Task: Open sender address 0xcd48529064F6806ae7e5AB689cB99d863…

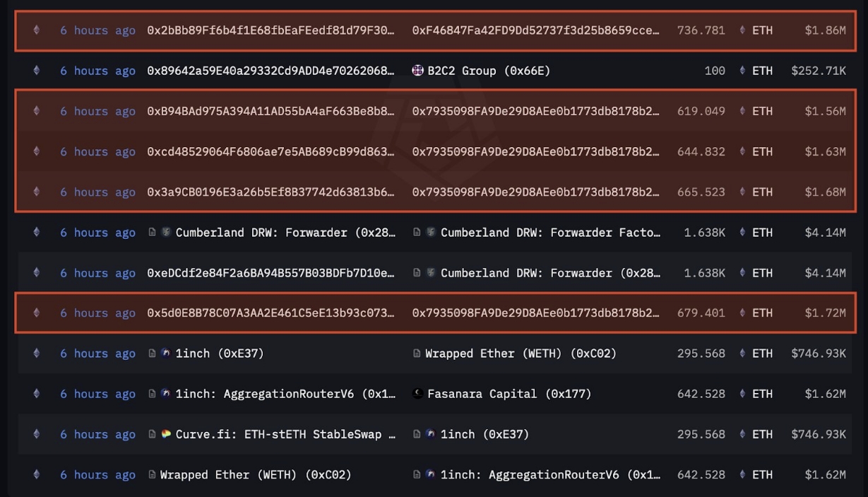Action: pyautogui.click(x=271, y=151)
